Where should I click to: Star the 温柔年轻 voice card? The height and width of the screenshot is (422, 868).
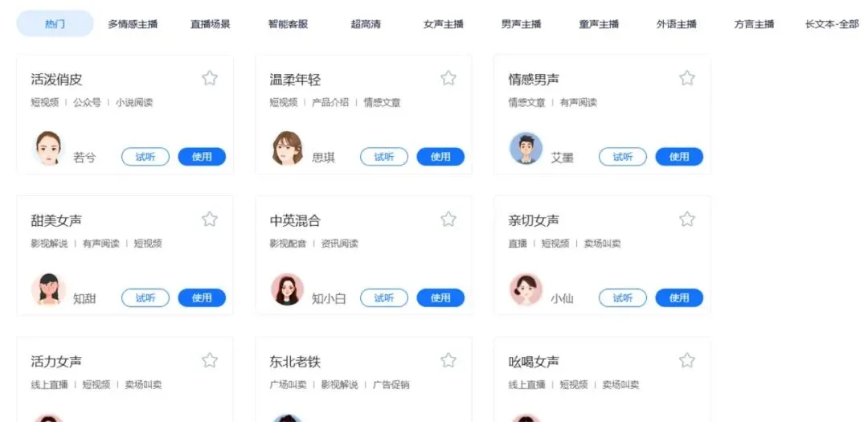(448, 78)
